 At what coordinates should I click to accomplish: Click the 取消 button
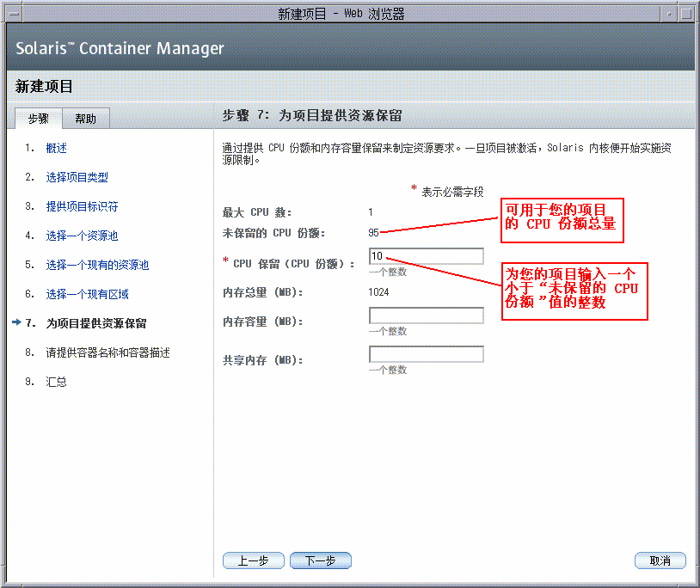coord(660,560)
